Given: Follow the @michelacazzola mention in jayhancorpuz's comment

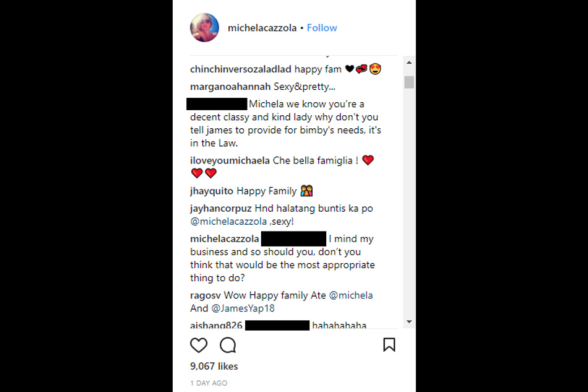Looking at the screenshot, I should click(228, 222).
